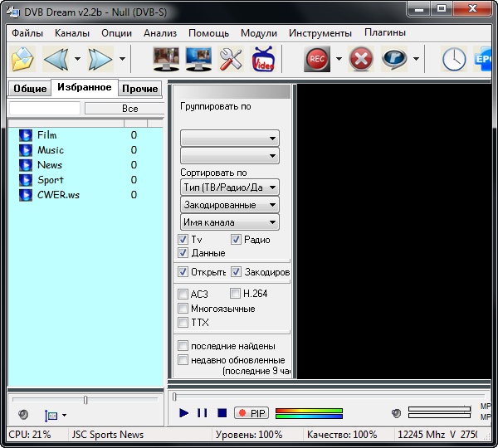This screenshot has height=448, width=498.
Task: Click the red X stop icon
Action: click(x=361, y=59)
